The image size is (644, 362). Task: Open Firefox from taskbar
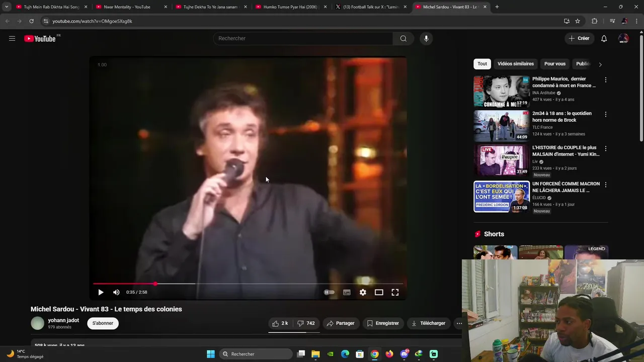[x=389, y=354]
